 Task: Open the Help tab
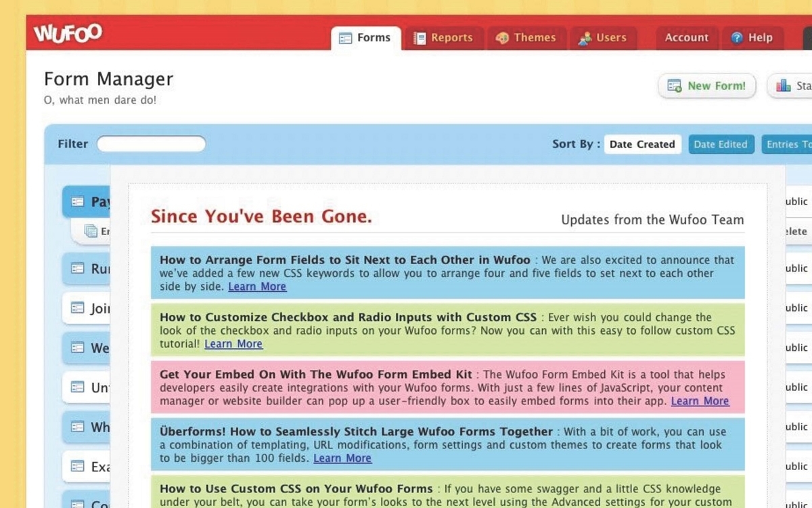click(752, 38)
